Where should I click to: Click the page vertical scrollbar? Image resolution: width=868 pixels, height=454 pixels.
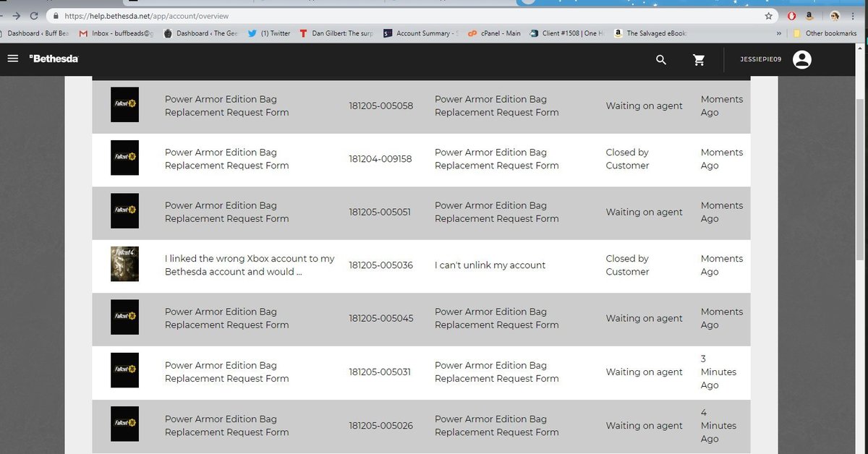(x=861, y=181)
